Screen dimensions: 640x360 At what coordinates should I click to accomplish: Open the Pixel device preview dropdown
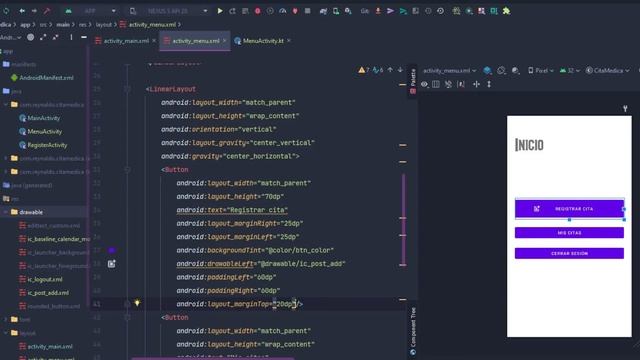[x=541, y=71]
